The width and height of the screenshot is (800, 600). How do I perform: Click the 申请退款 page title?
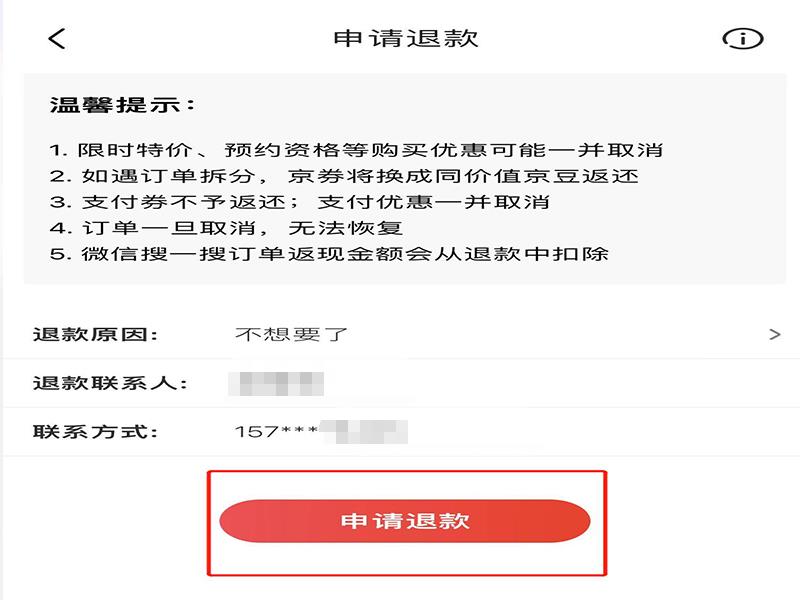[x=405, y=39]
